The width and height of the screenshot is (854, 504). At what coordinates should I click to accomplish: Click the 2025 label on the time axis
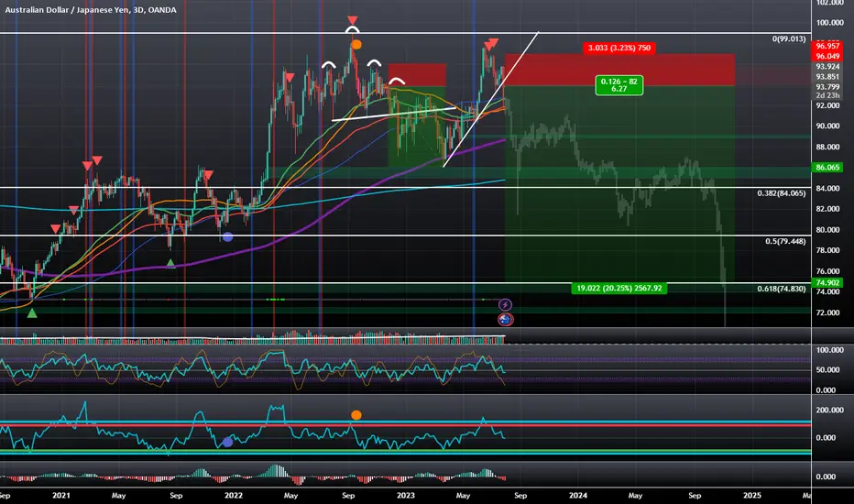point(752,495)
